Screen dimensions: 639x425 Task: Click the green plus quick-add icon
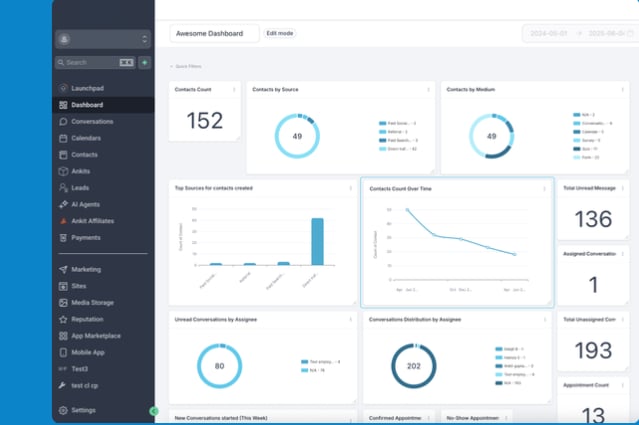pos(144,62)
